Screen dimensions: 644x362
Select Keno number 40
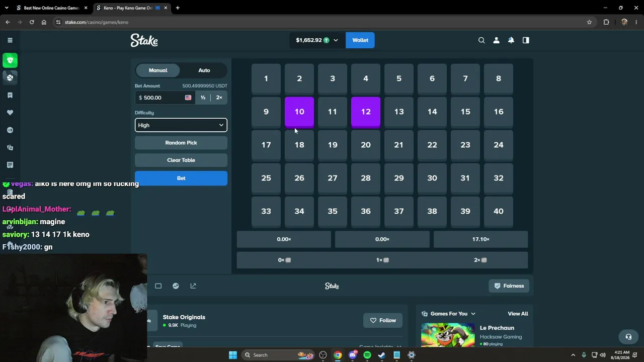(x=499, y=212)
